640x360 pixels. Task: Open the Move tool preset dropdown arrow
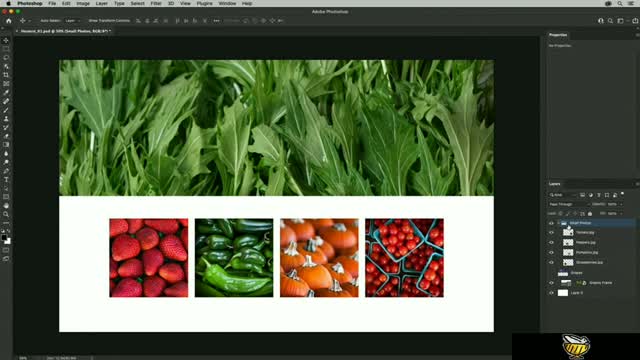pos(29,21)
